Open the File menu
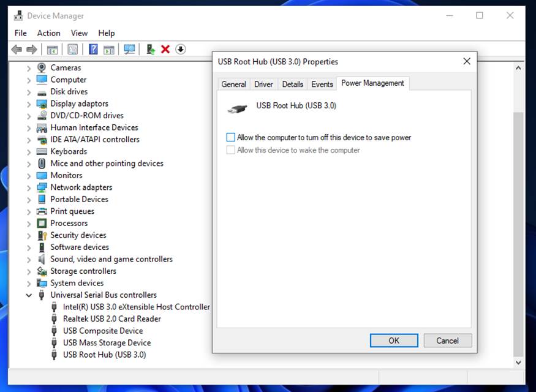 [x=20, y=33]
